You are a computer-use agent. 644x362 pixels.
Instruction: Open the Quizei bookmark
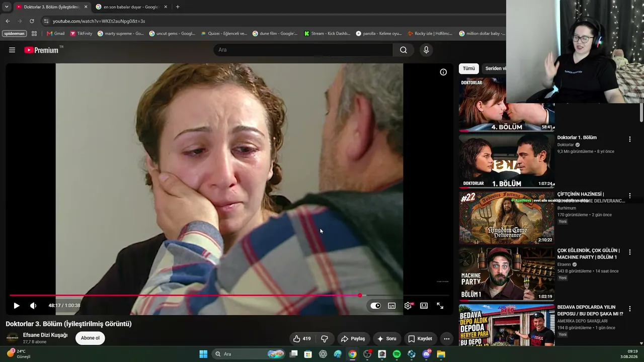[224, 34]
